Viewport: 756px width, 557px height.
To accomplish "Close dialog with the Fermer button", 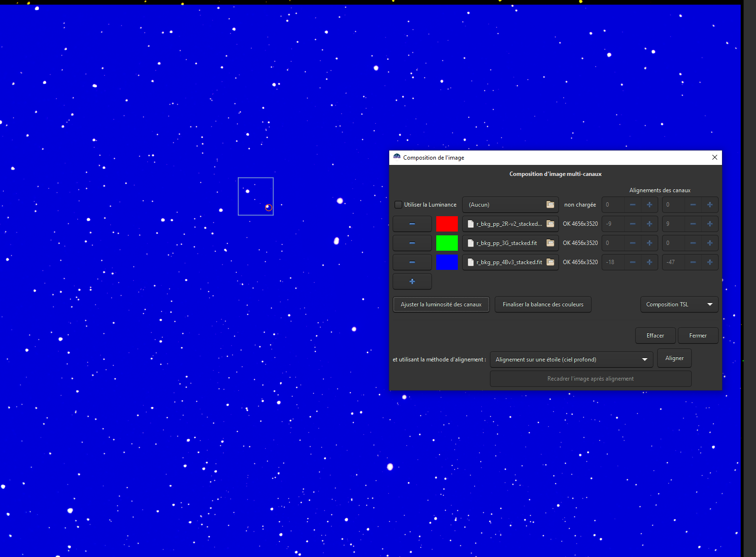I will [x=698, y=336].
